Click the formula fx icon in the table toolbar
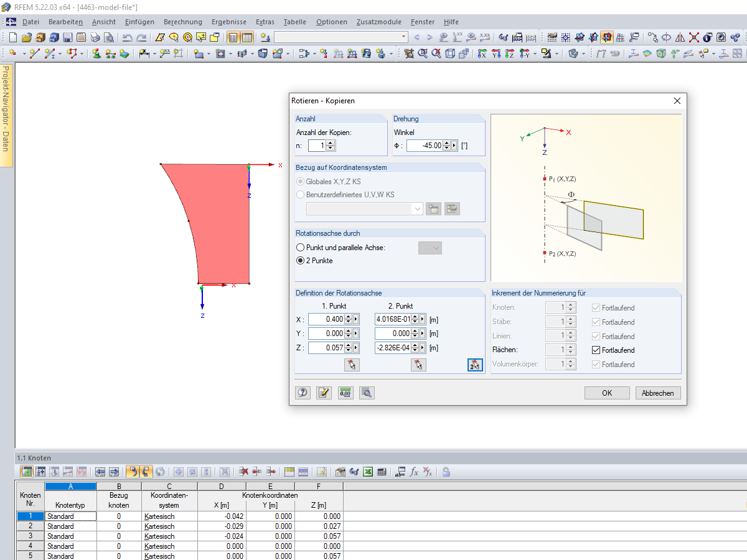747x560 pixels. click(x=414, y=472)
